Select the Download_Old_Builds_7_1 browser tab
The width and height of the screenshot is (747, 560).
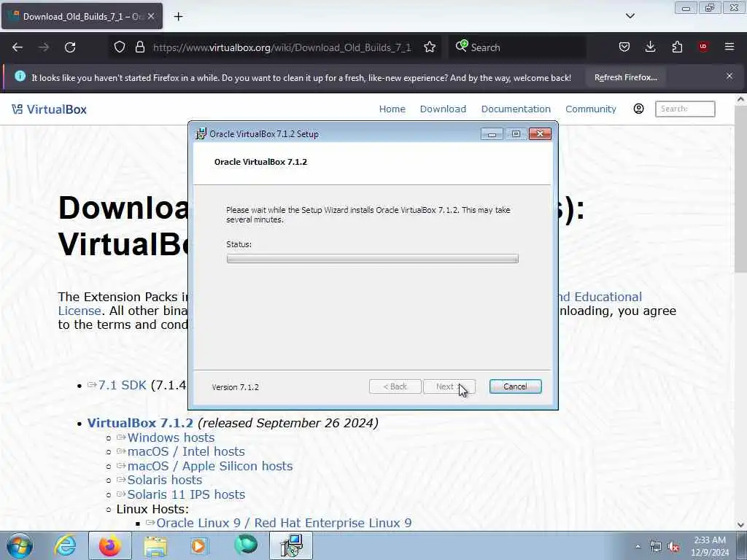pyautogui.click(x=82, y=16)
